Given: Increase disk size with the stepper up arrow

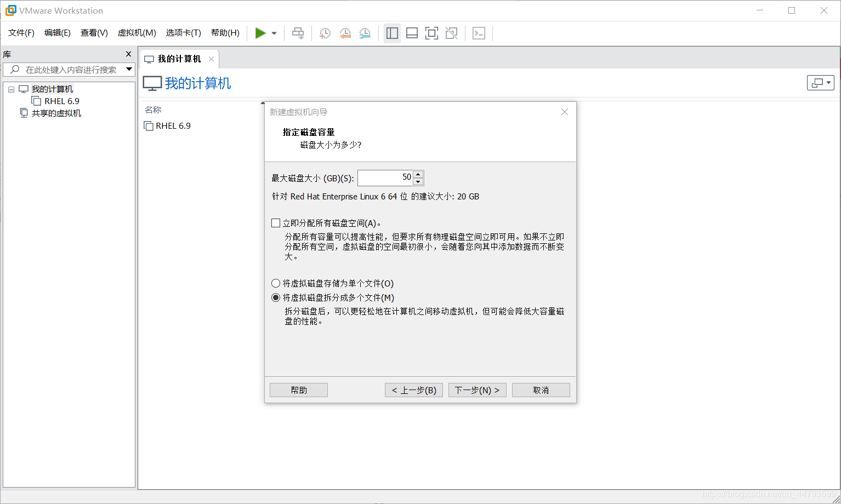Looking at the screenshot, I should click(x=418, y=174).
